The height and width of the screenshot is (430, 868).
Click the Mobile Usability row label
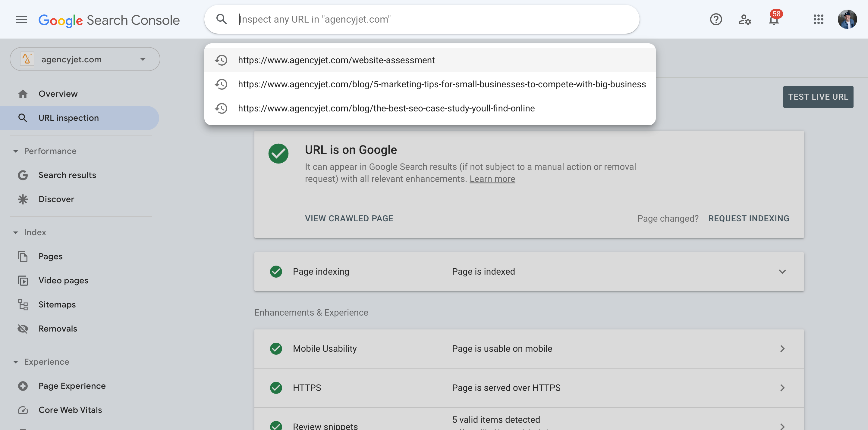tap(325, 348)
